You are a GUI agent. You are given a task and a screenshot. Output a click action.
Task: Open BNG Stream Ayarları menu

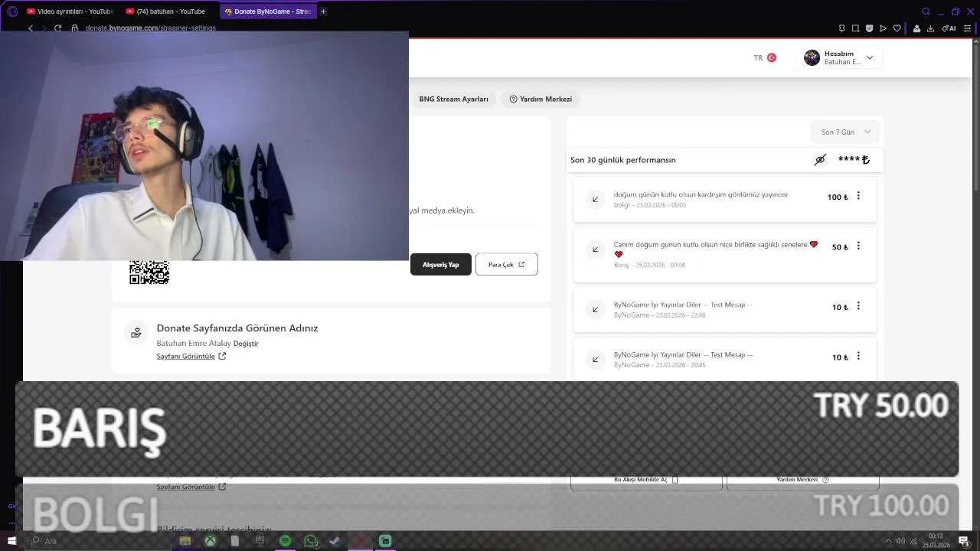tap(453, 99)
